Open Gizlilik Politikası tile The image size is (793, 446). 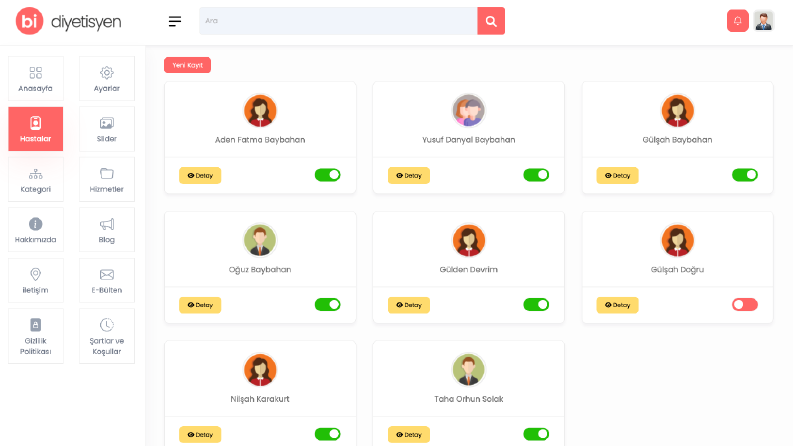coord(35,336)
